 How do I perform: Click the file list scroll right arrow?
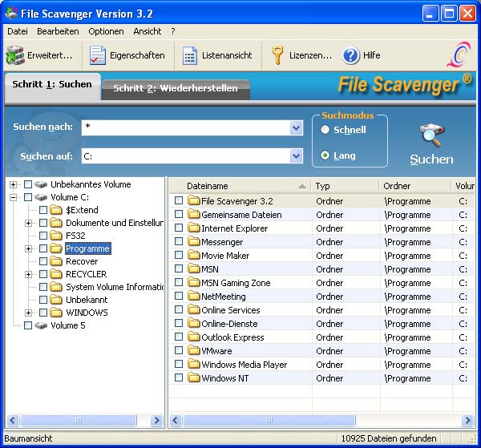point(467,420)
